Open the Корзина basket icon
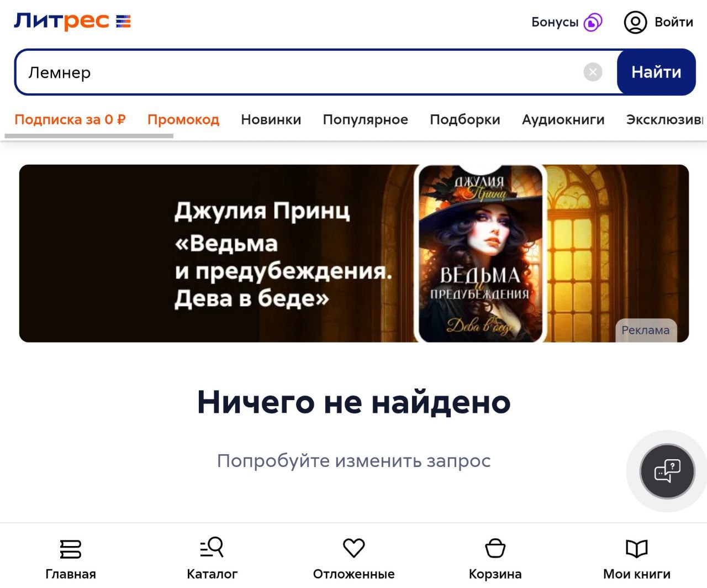Image resolution: width=707 pixels, height=588 pixels. coord(495,548)
